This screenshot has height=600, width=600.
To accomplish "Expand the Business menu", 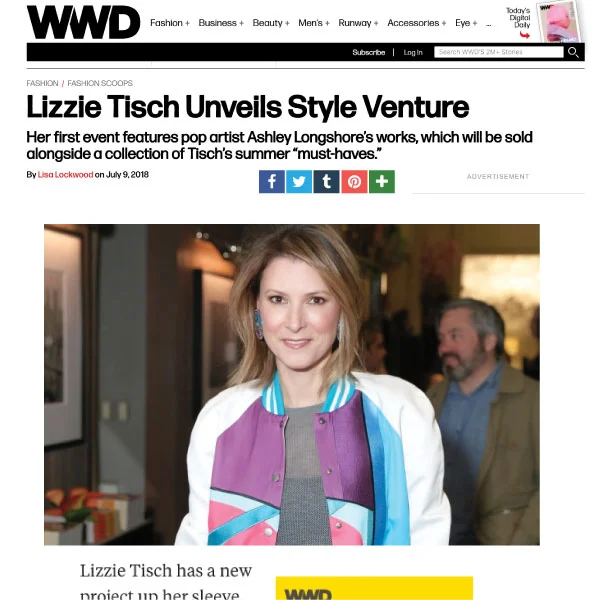I will (221, 23).
